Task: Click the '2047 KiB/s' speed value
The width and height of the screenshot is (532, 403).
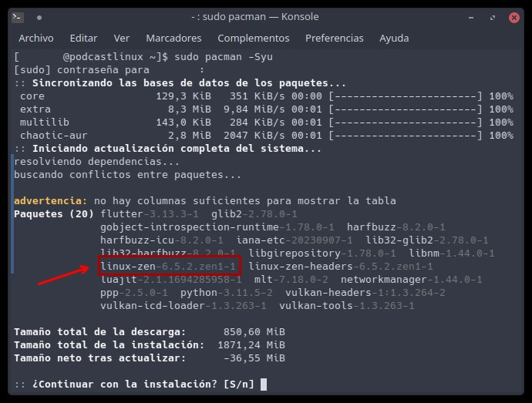Action: point(254,136)
